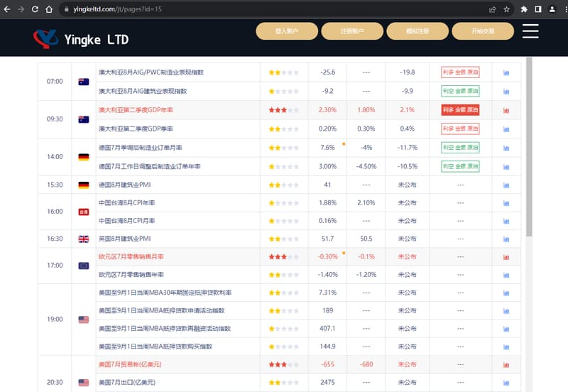568x392 pixels.
Task: Open chart for 澳大利亚8月AIG/PWC制造业表现指数
Action: [x=506, y=73]
